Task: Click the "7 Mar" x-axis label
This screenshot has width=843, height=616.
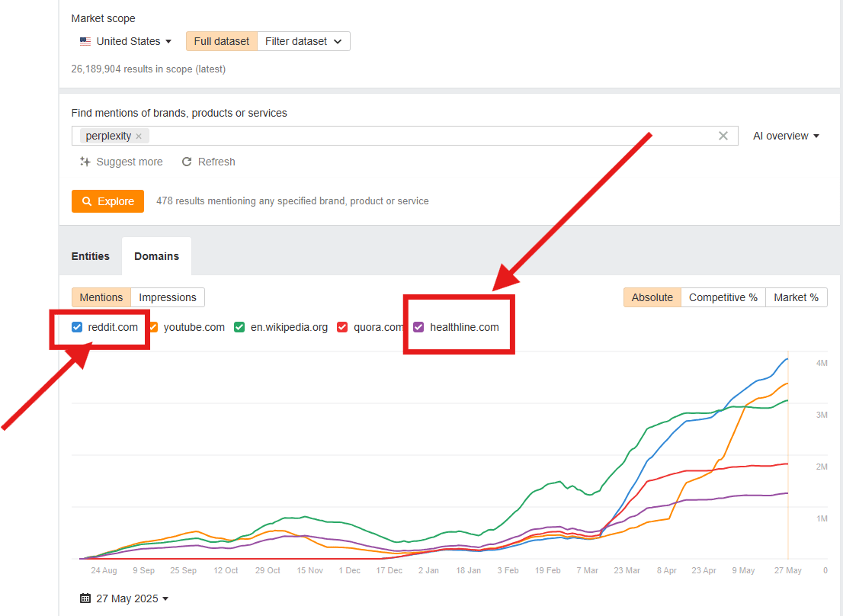Action: [587, 570]
